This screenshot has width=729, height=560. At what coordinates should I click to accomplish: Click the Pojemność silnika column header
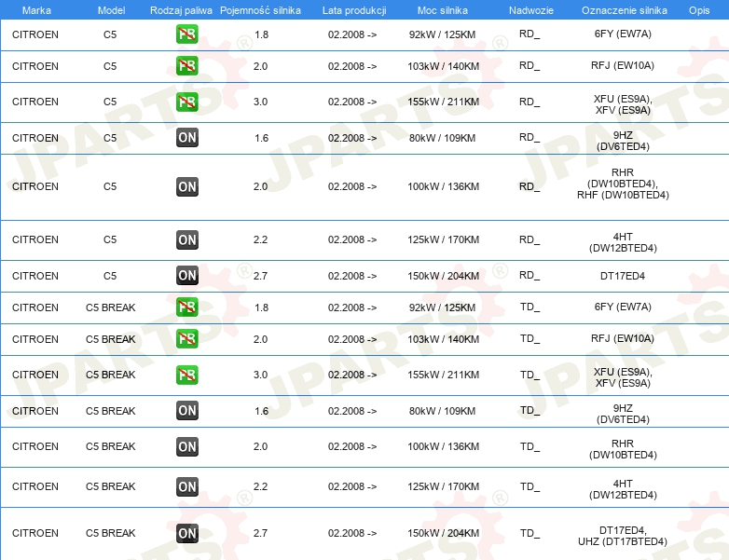coord(260,10)
